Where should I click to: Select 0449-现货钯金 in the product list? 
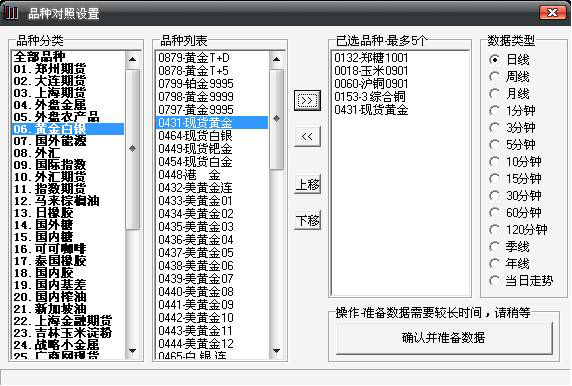(x=212, y=149)
